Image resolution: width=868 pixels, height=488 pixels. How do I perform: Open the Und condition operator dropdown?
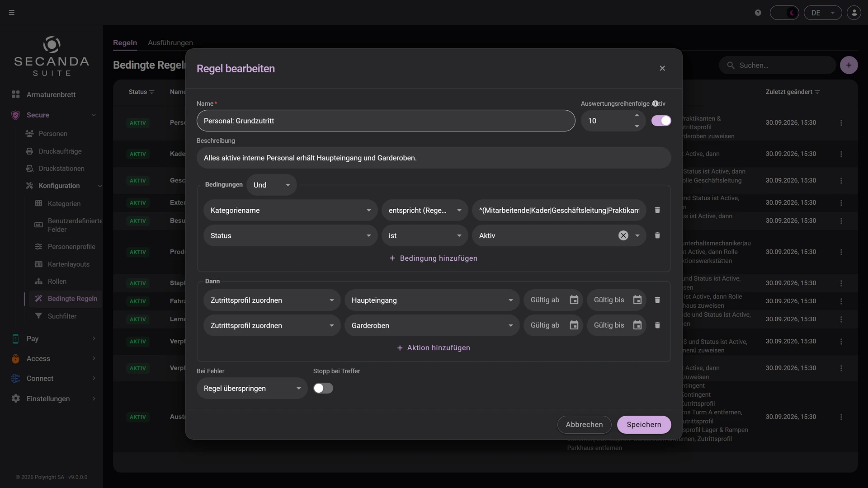272,185
